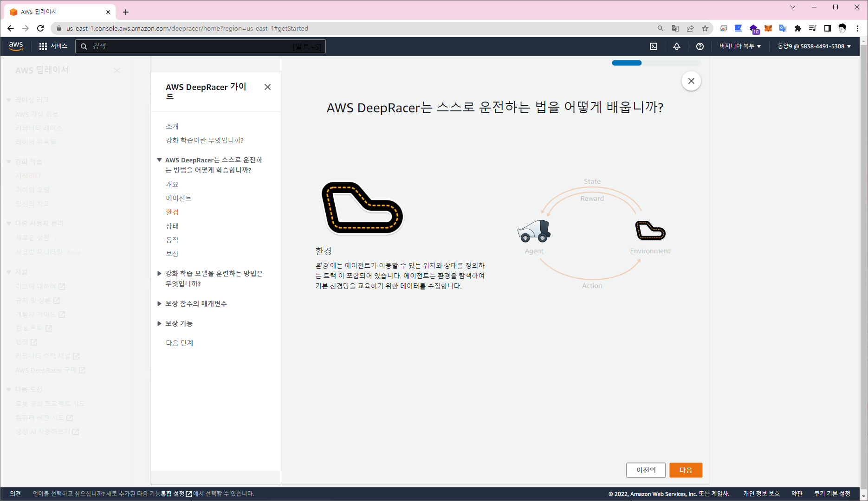The image size is (868, 501).
Task: Click the browser address bar URL
Action: (187, 28)
